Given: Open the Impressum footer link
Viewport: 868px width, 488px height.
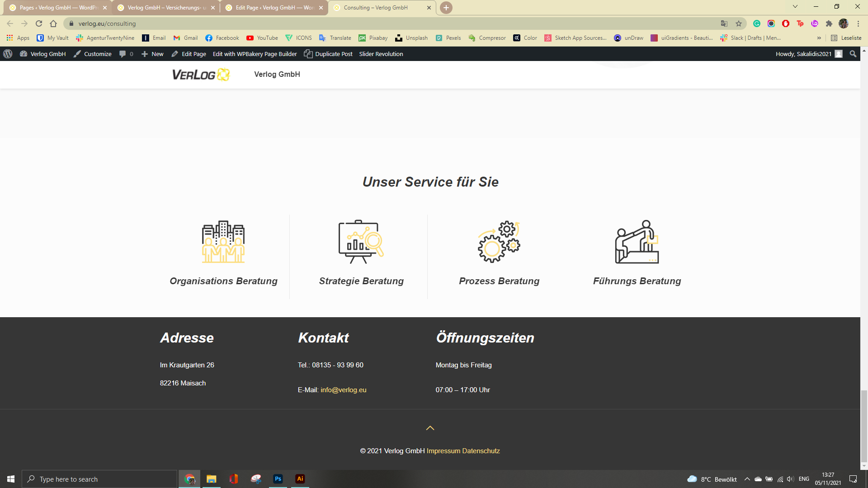Looking at the screenshot, I should pyautogui.click(x=443, y=451).
